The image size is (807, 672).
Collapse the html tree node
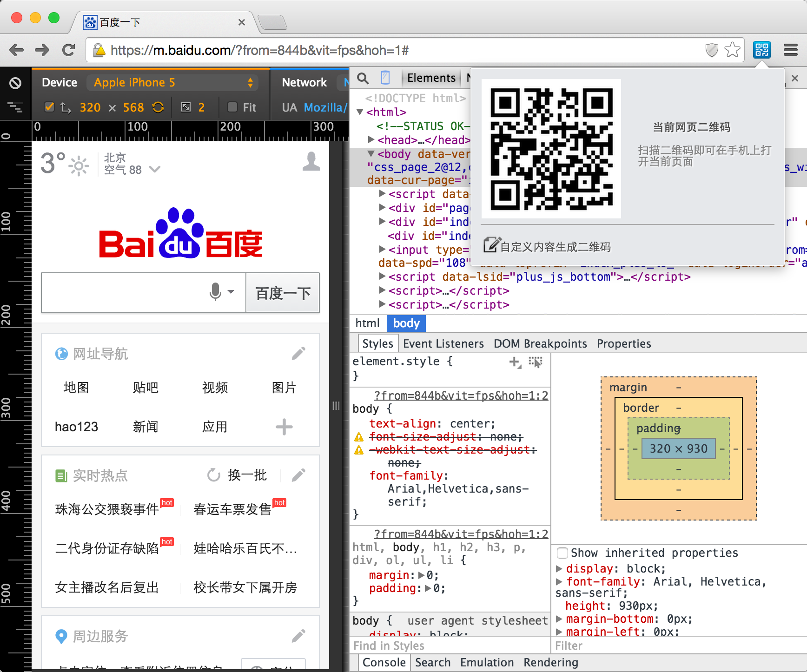[x=360, y=112]
